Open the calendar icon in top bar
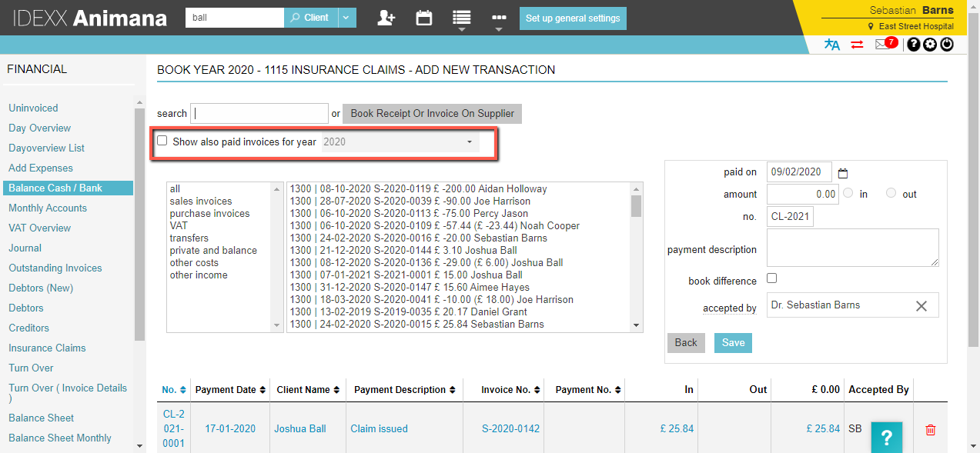This screenshot has width=980, height=453. click(423, 18)
